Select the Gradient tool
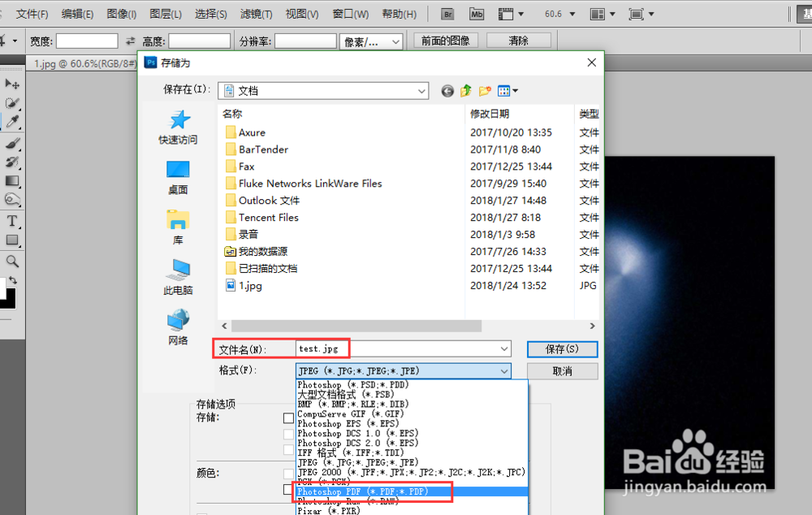Screen dimensions: 812x515 [11, 181]
